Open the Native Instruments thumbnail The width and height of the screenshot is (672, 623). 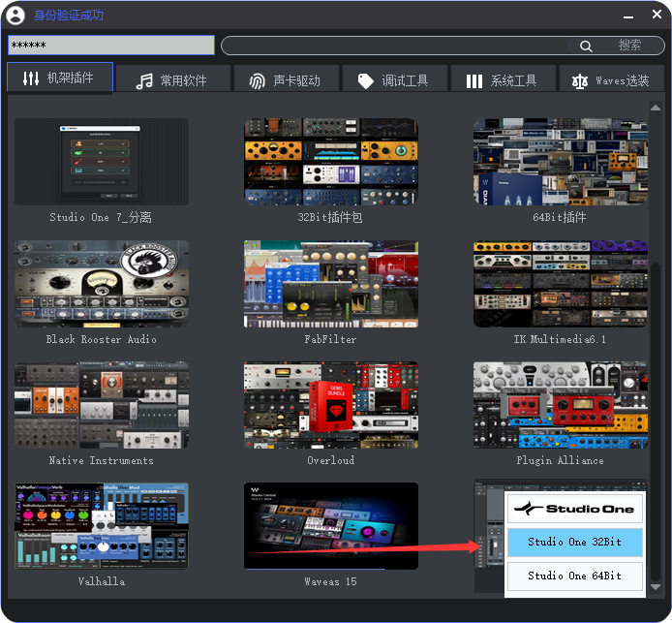click(102, 405)
